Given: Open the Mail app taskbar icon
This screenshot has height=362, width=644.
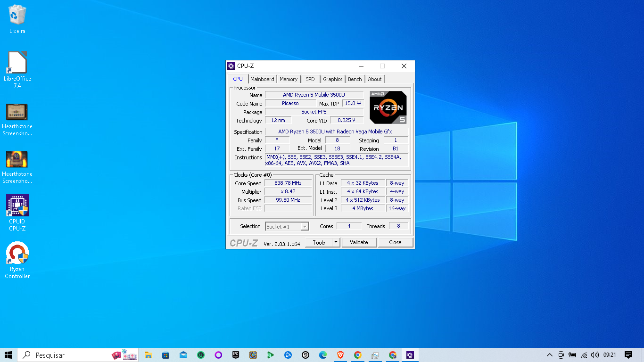Looking at the screenshot, I should coord(183,355).
